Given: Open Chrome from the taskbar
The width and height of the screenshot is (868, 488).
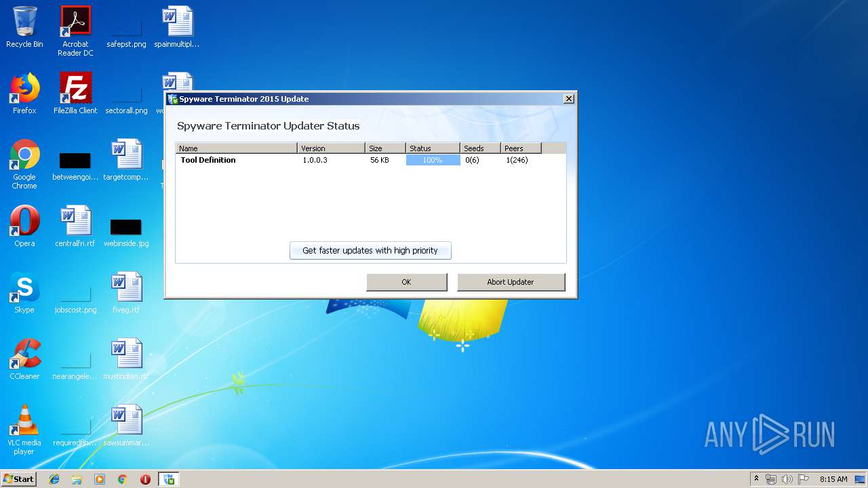Looking at the screenshot, I should [123, 479].
